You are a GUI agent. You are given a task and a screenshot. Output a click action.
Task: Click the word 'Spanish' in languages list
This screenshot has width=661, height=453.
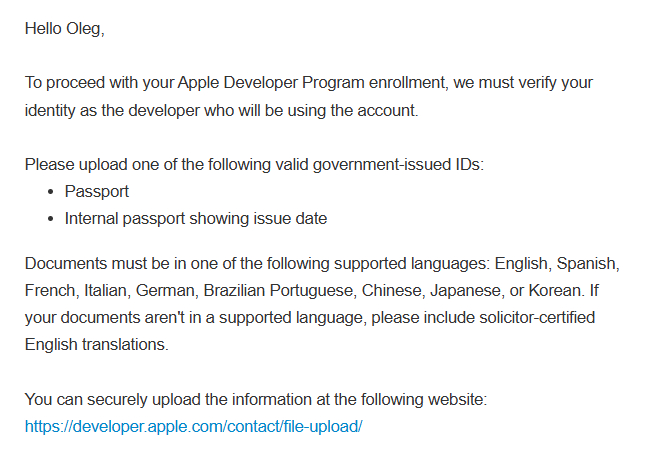click(x=586, y=263)
